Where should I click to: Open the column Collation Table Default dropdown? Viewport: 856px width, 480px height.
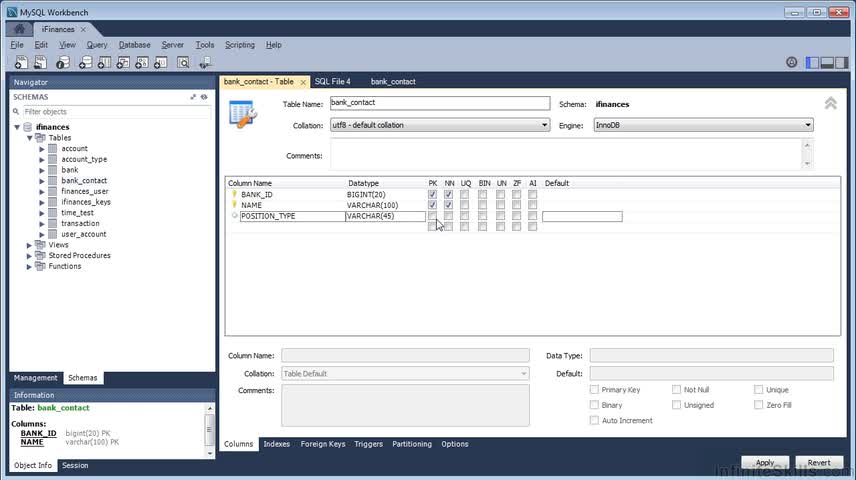[x=405, y=374]
